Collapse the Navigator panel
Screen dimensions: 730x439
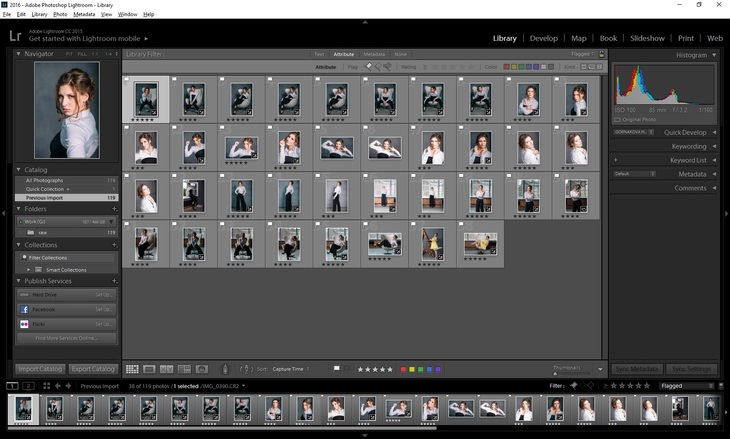tap(19, 54)
